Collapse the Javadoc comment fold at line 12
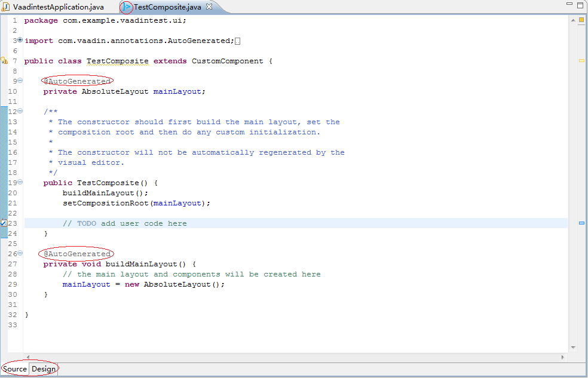588x378 pixels. [20, 111]
